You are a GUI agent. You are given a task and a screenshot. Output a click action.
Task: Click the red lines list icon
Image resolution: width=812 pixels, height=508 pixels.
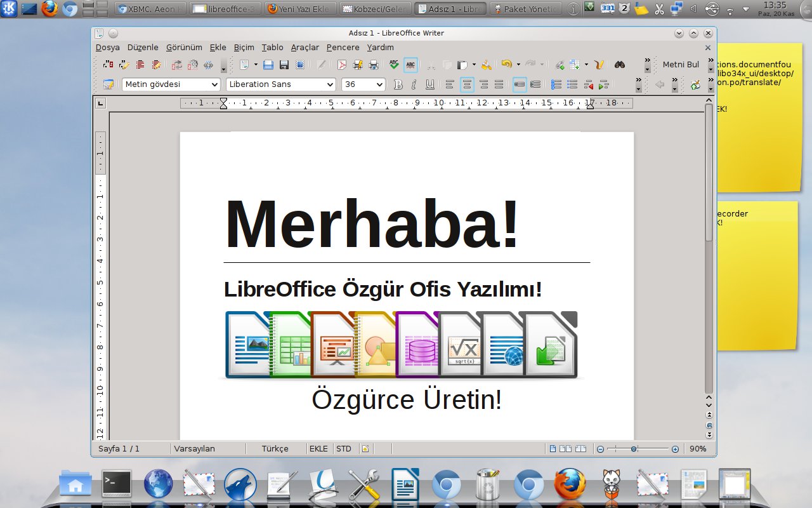[140, 64]
